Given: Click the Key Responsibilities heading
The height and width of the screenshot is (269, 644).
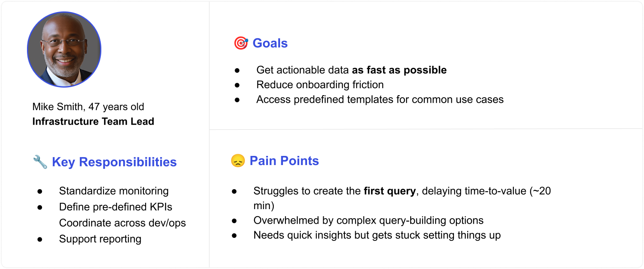Looking at the screenshot, I should (x=114, y=162).
